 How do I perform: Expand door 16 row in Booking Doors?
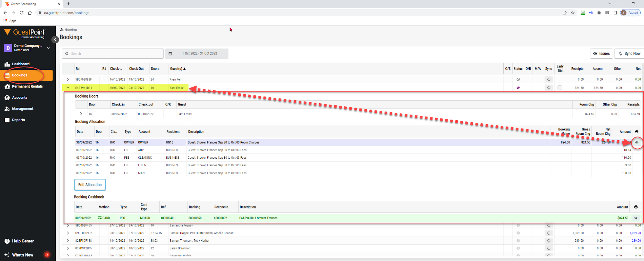[81, 114]
